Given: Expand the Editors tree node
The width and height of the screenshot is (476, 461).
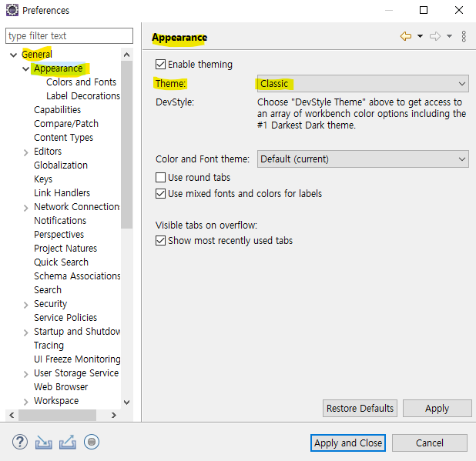Looking at the screenshot, I should coord(26,152).
